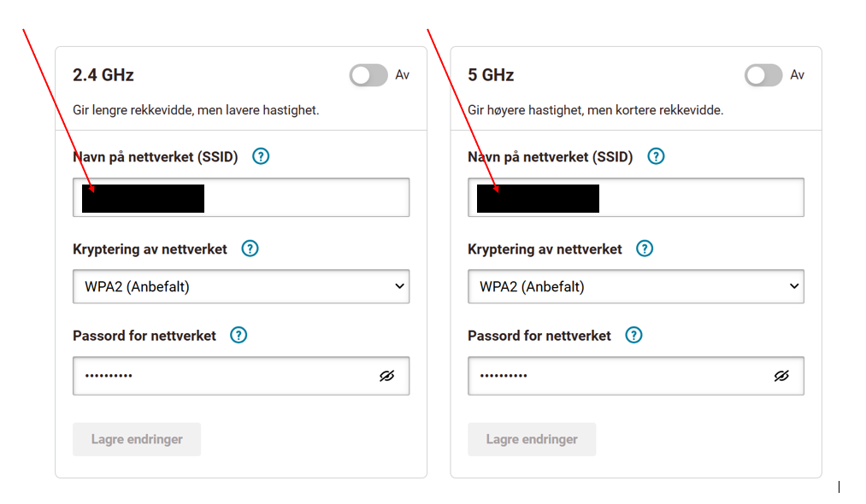Show the 5 GHz network password
866x504 pixels.
click(781, 376)
